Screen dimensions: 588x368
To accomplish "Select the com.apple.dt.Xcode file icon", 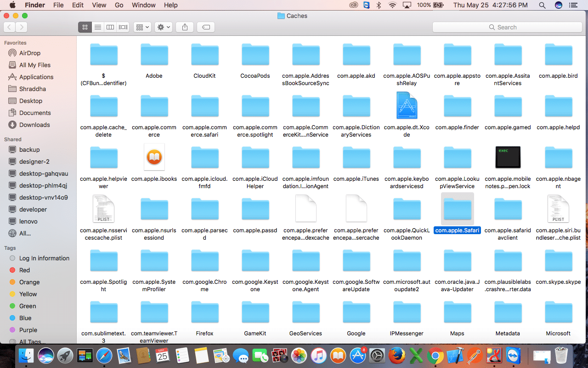I will [407, 105].
